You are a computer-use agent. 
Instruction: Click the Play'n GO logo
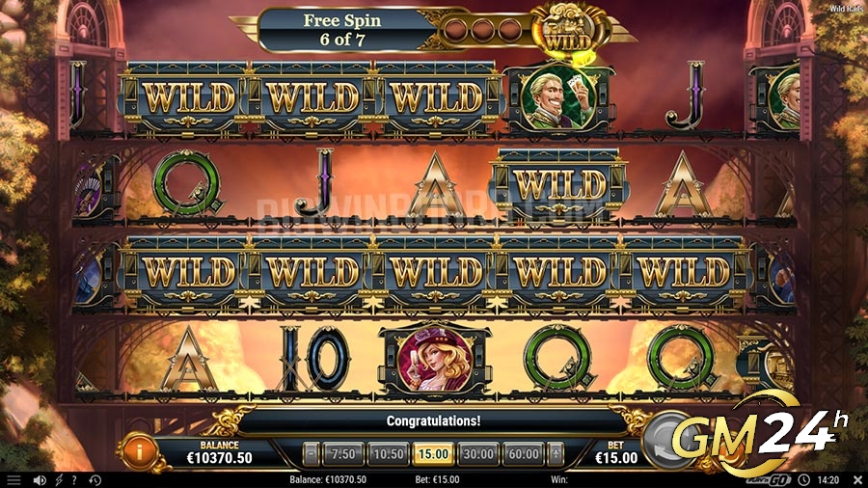767,480
